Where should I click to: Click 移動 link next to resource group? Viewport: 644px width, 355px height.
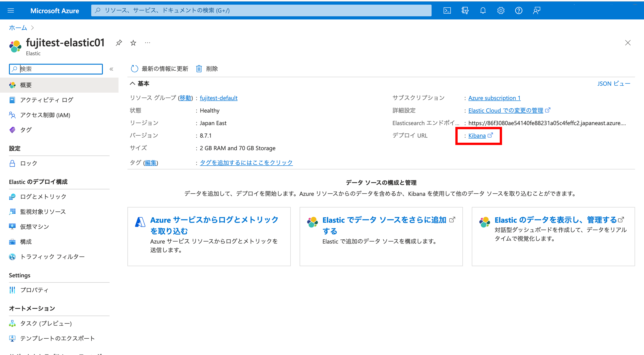[185, 98]
